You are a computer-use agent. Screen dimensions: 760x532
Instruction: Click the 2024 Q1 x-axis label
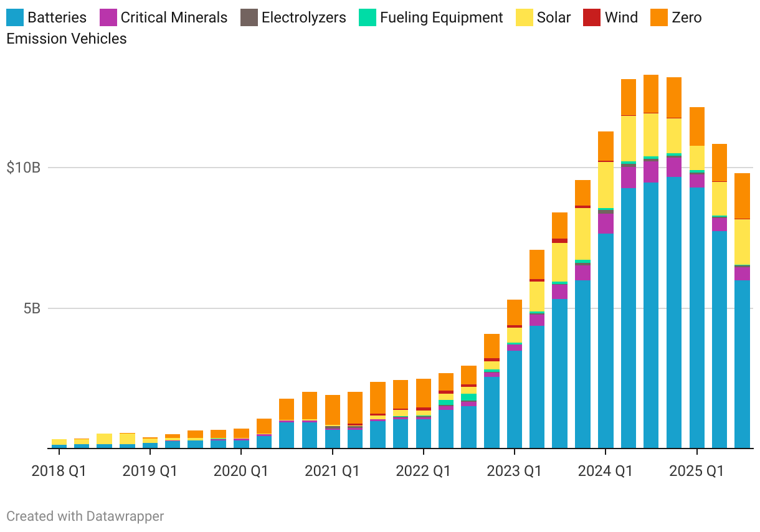pyautogui.click(x=605, y=471)
